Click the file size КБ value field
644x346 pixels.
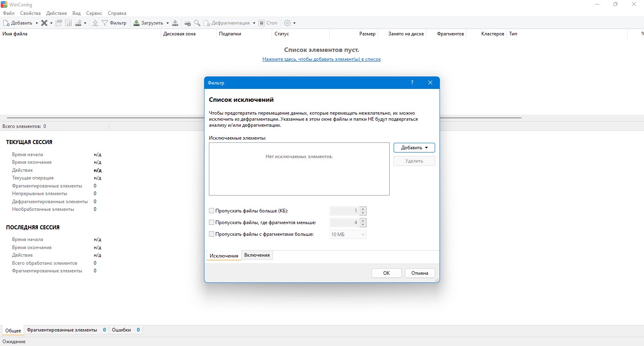point(344,211)
